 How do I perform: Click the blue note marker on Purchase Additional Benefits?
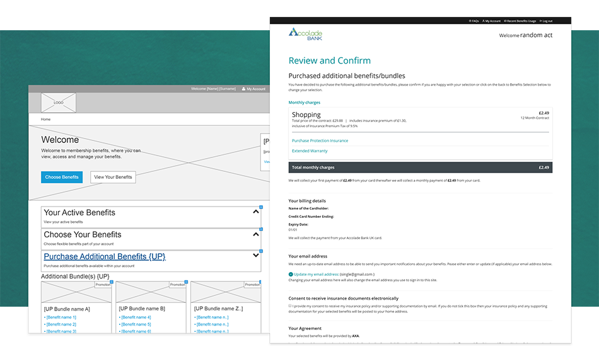(261, 251)
